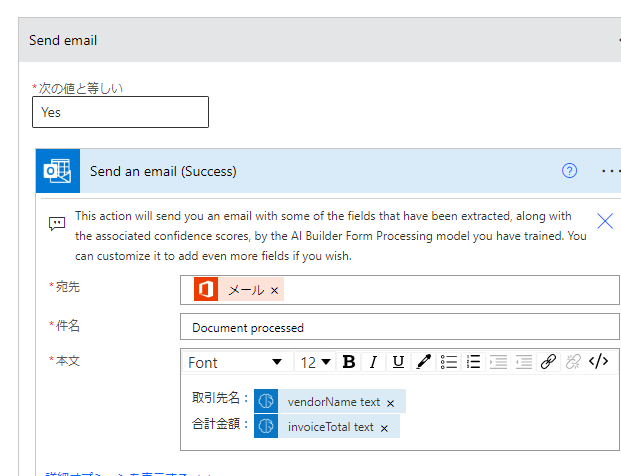The height and width of the screenshot is (476, 621).
Task: Insert a hyperlink in the body
Action: click(x=548, y=362)
